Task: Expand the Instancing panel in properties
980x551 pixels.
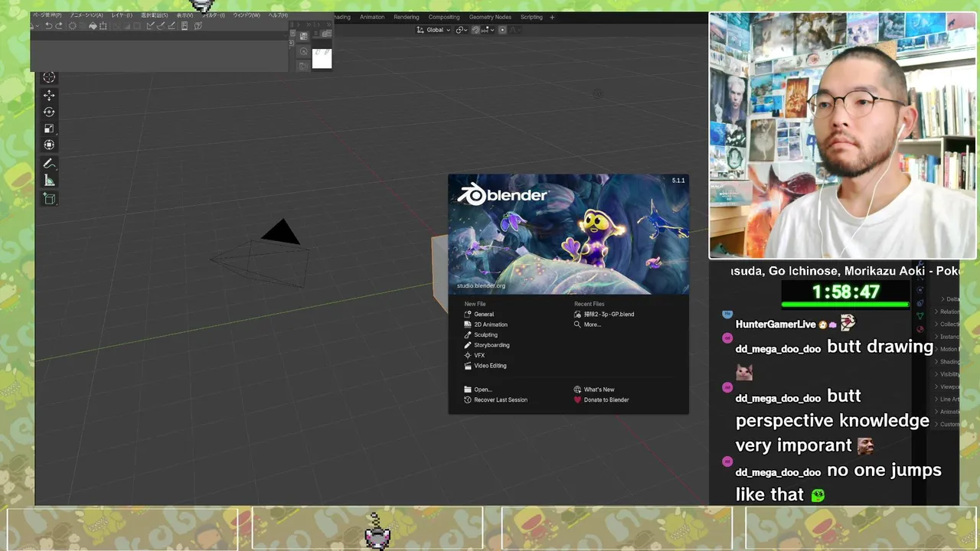Action: pos(948,337)
